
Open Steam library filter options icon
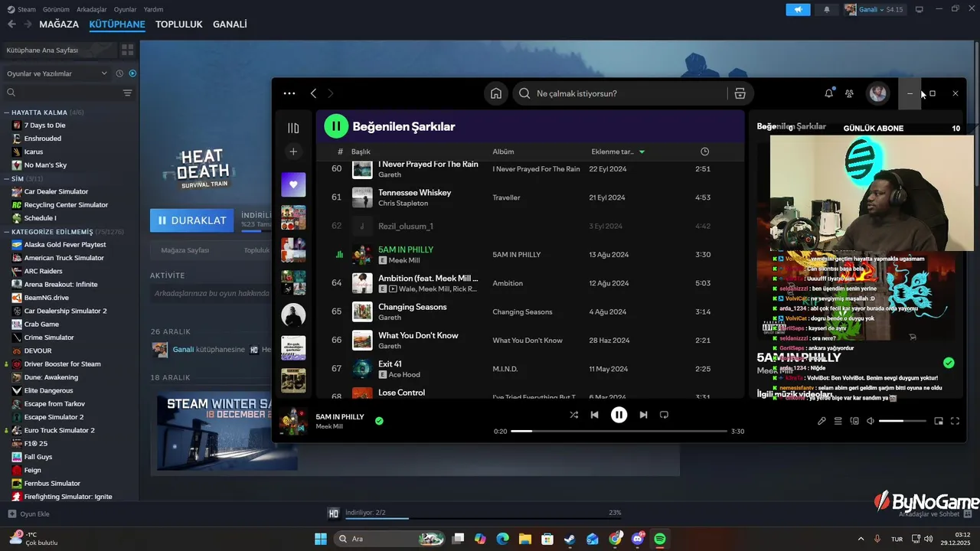pyautogui.click(x=127, y=93)
